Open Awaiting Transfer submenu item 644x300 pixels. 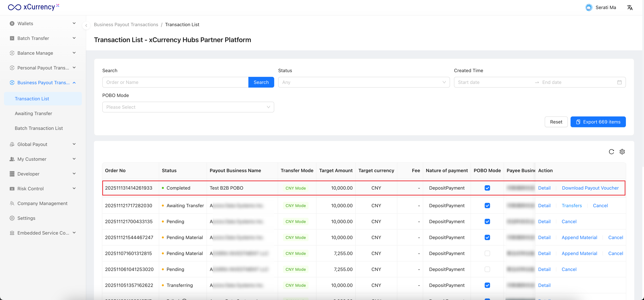pyautogui.click(x=34, y=113)
